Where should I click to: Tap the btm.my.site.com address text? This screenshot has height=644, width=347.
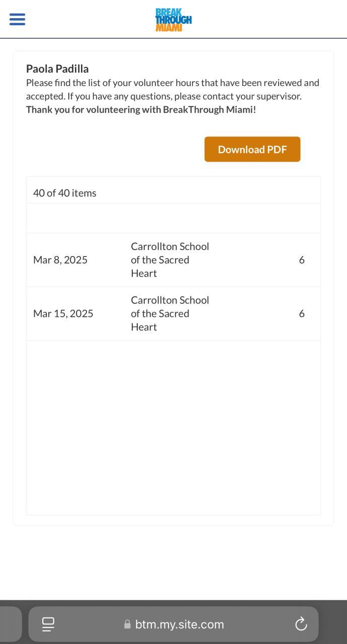tap(180, 624)
